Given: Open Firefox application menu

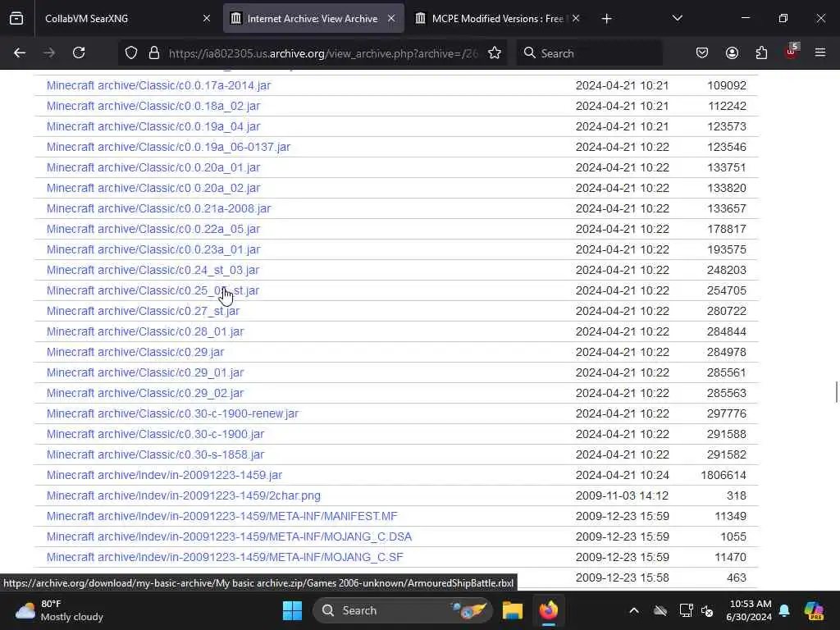Looking at the screenshot, I should tap(820, 53).
